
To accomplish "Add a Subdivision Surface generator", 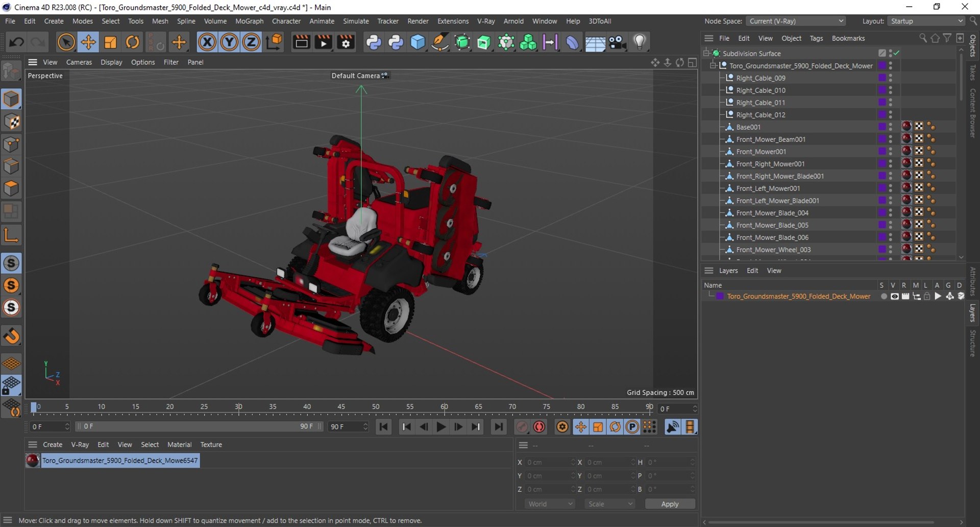I will (462, 42).
